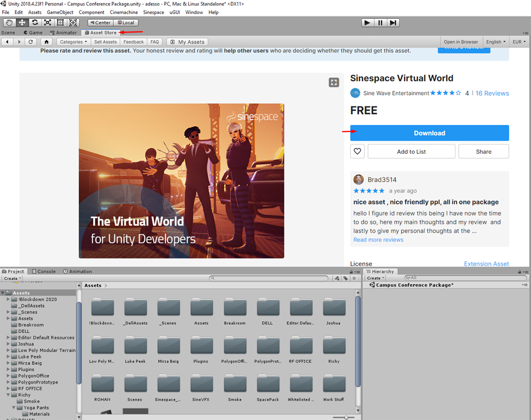Viewport: 531px width, 420px height.
Task: Favorite the asset with heart icon
Action: pos(357,151)
